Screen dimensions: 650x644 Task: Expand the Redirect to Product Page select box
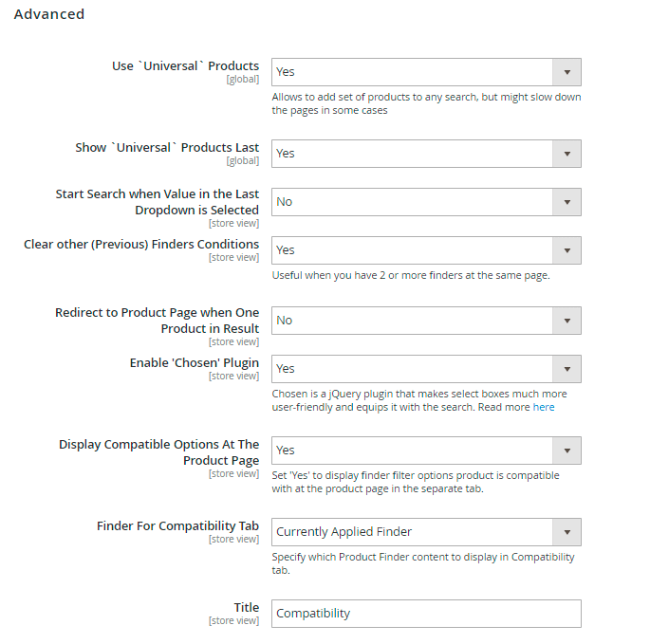[x=426, y=321]
